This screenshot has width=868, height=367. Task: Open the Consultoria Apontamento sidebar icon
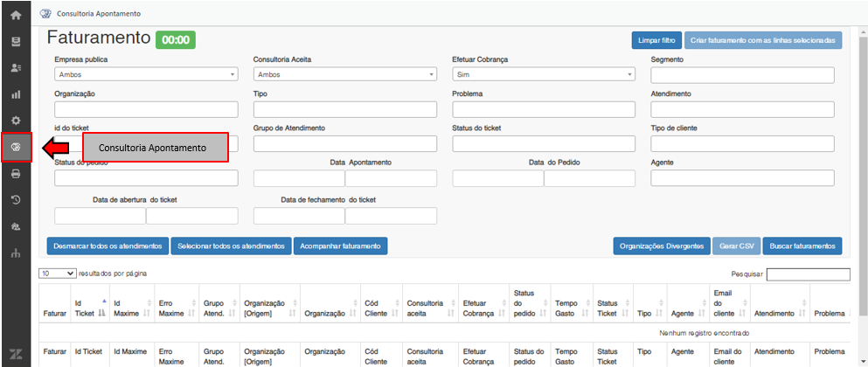(x=16, y=148)
